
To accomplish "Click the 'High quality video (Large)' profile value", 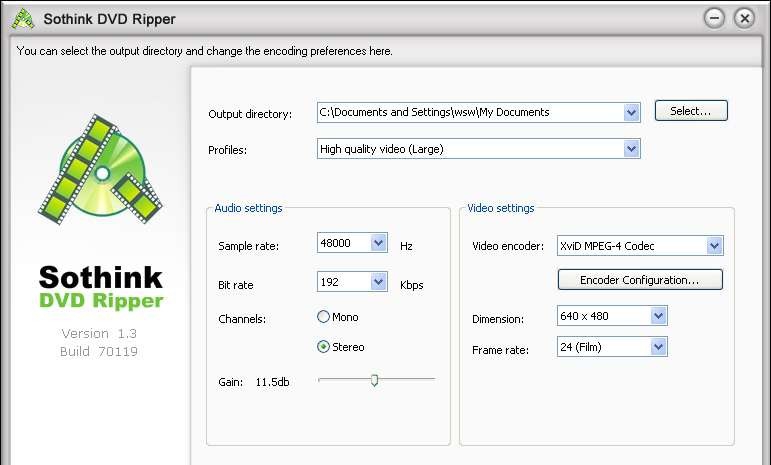I will coord(382,149).
